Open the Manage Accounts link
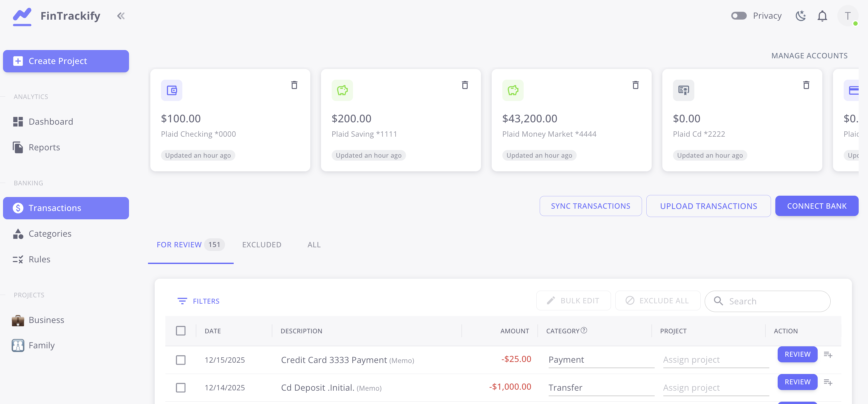Image resolution: width=868 pixels, height=404 pixels. (x=809, y=56)
